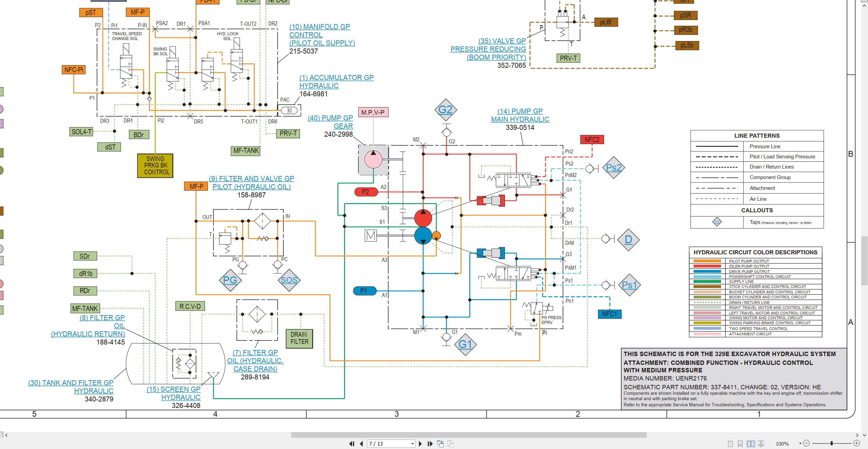Click the zoom out minus icon
Screen dimensions: 868x449
click(807, 443)
